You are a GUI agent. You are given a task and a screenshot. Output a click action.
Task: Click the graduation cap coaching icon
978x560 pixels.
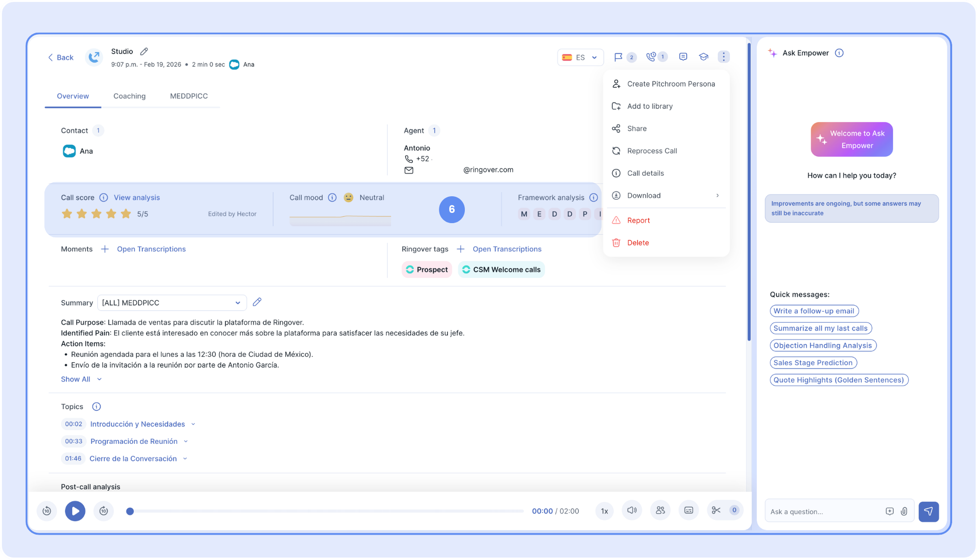click(x=704, y=57)
